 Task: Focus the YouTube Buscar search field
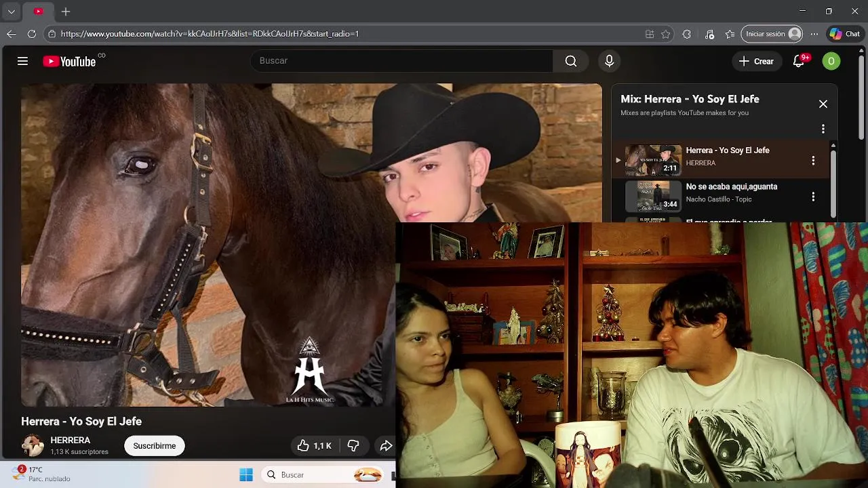pyautogui.click(x=401, y=61)
